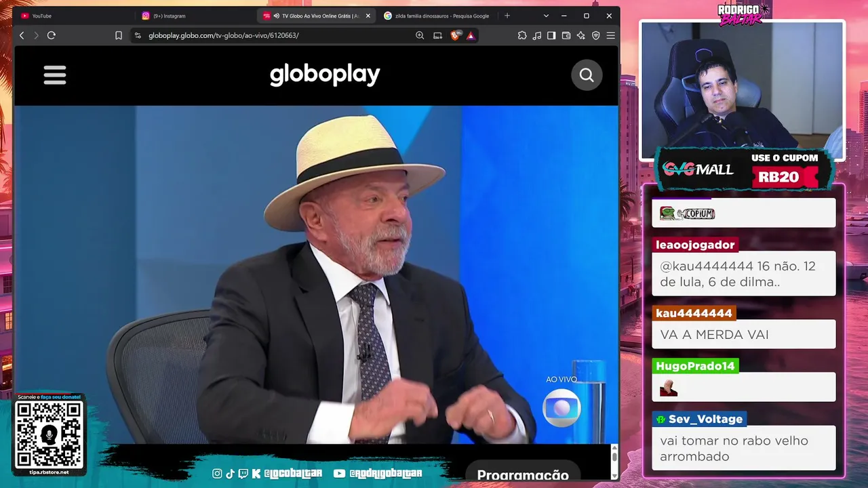Click the install app icon in address bar
The width and height of the screenshot is (868, 488).
[437, 35]
